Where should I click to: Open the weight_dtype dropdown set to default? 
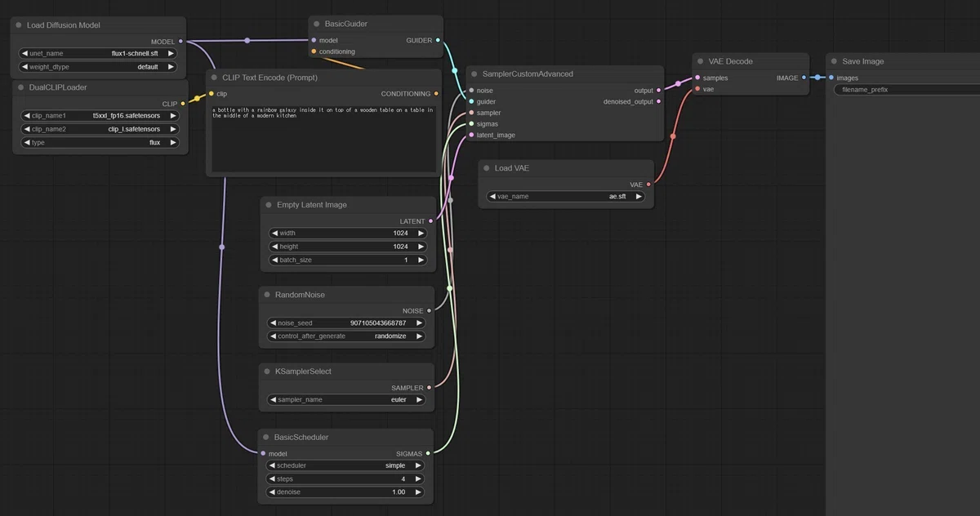pos(99,67)
